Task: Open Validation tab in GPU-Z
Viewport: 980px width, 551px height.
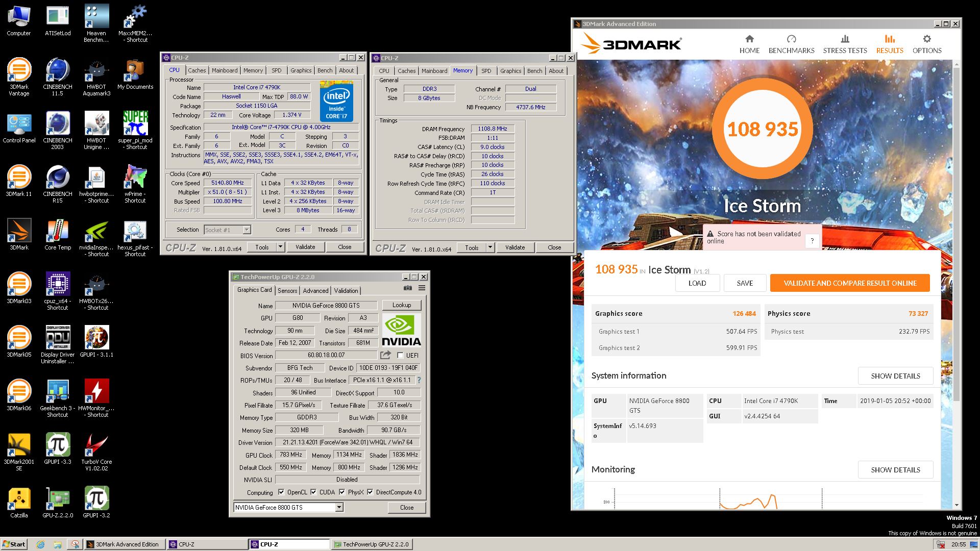Action: (x=346, y=290)
